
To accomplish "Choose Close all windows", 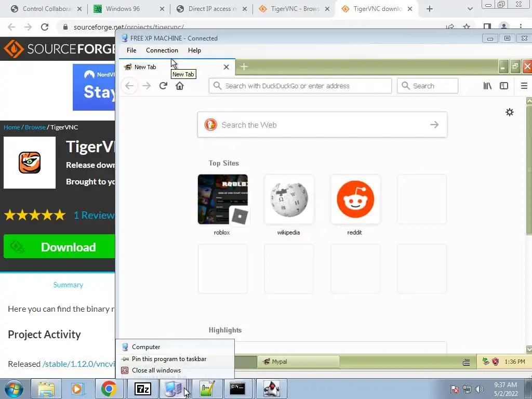I will tap(175, 370).
